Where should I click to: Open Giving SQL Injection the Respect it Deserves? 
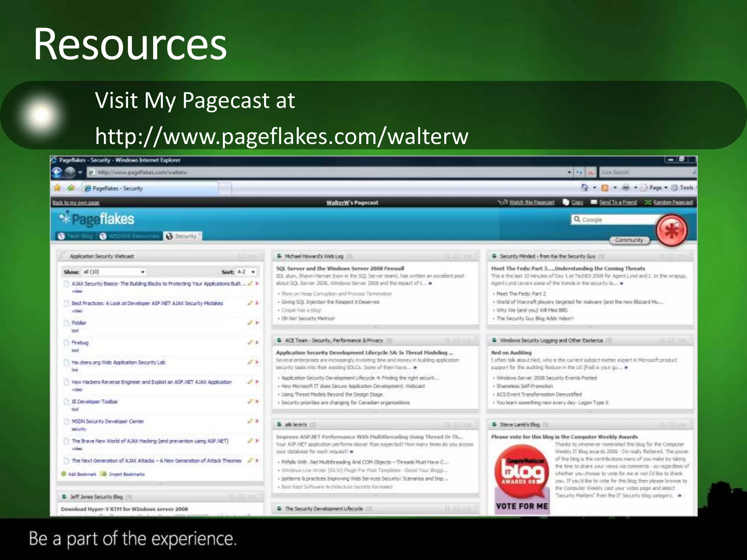point(330,302)
